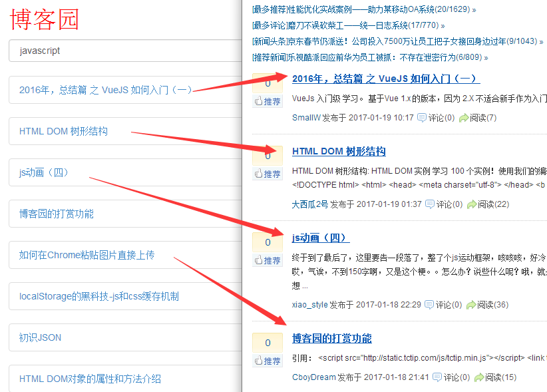The image size is (547, 392).
Task: Open right-panel post title 2016年 VueJS 如何入门
Action: pyautogui.click(x=386, y=79)
